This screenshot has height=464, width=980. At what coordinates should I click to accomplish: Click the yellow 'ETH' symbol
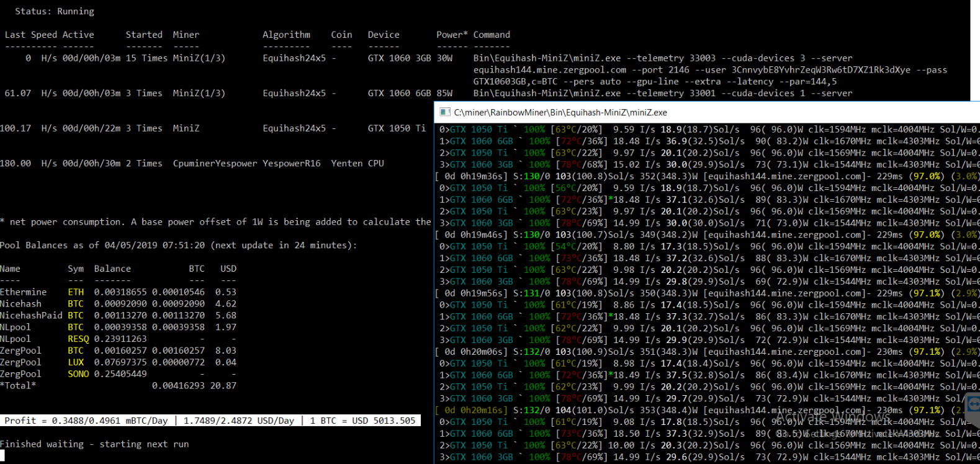click(x=76, y=292)
